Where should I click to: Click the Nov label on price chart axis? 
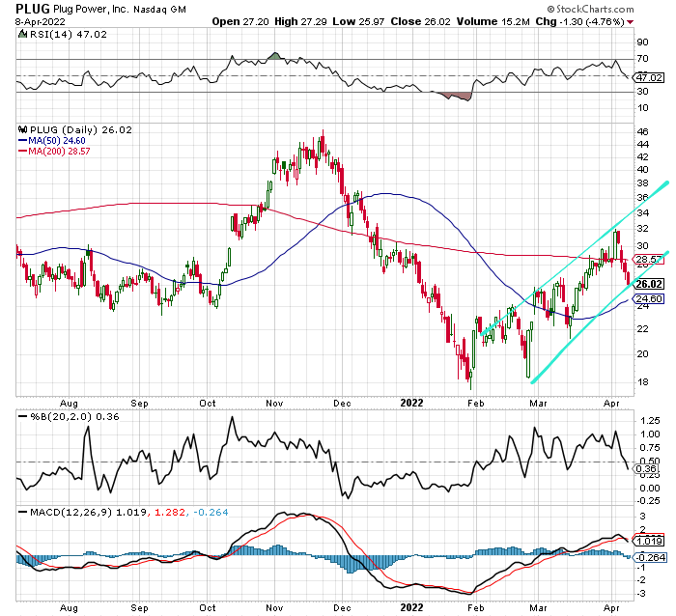[274, 403]
